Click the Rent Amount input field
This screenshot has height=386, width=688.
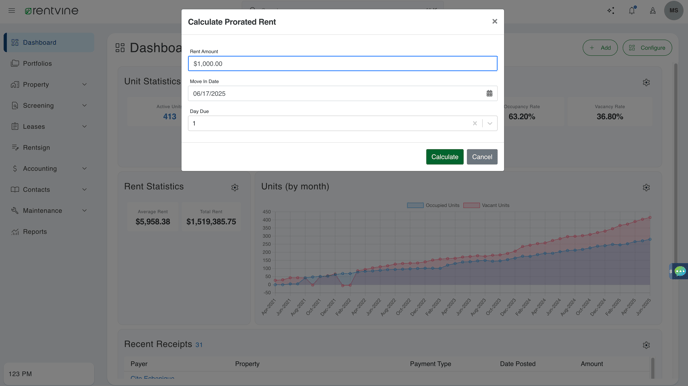343,64
